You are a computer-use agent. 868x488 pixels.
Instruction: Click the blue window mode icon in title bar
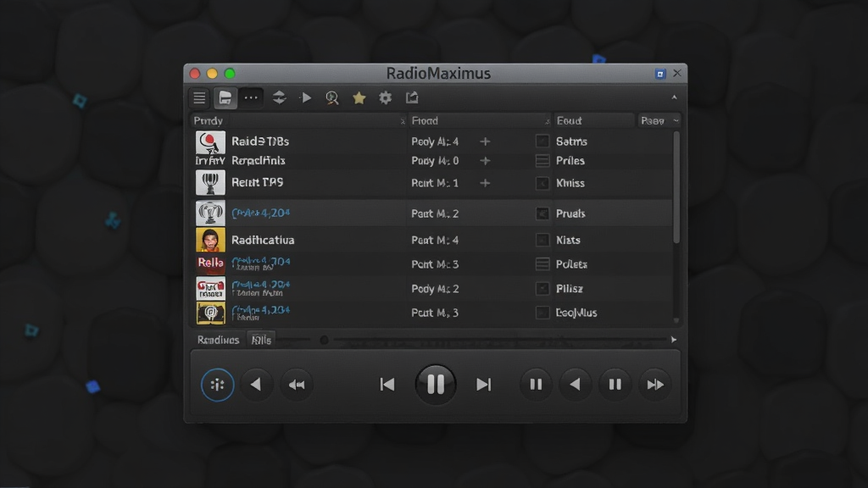pyautogui.click(x=659, y=74)
